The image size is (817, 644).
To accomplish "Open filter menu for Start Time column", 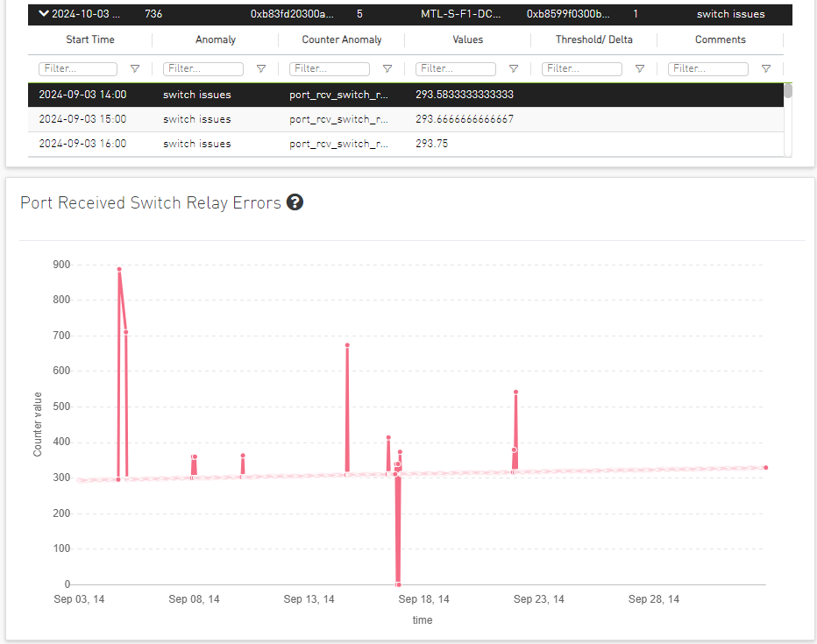I will click(x=135, y=69).
